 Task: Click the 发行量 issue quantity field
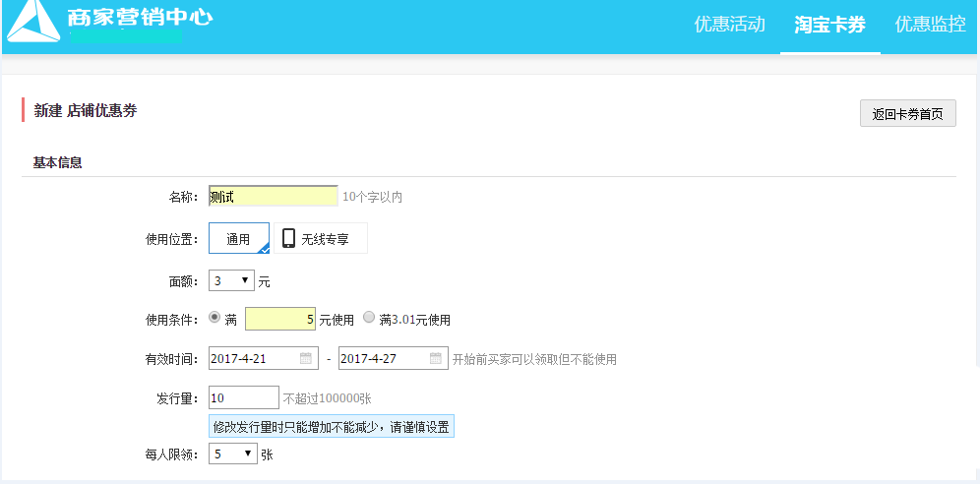coord(244,397)
